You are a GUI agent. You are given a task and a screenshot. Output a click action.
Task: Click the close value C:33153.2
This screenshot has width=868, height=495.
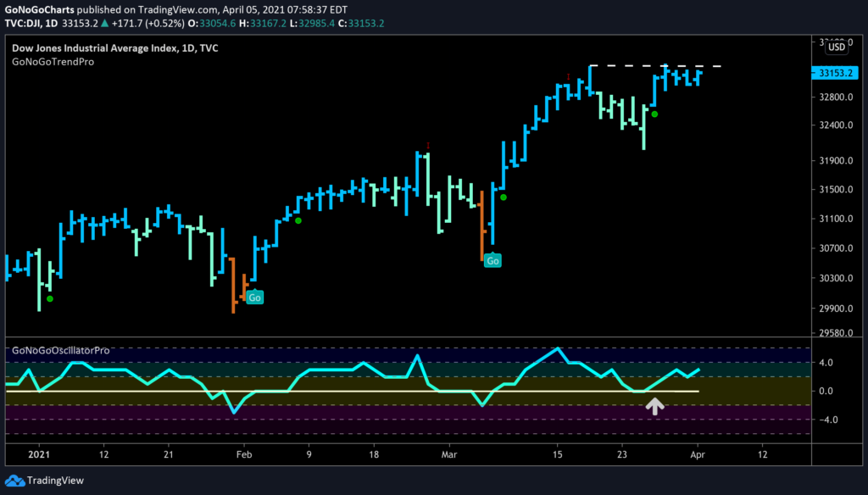361,23
